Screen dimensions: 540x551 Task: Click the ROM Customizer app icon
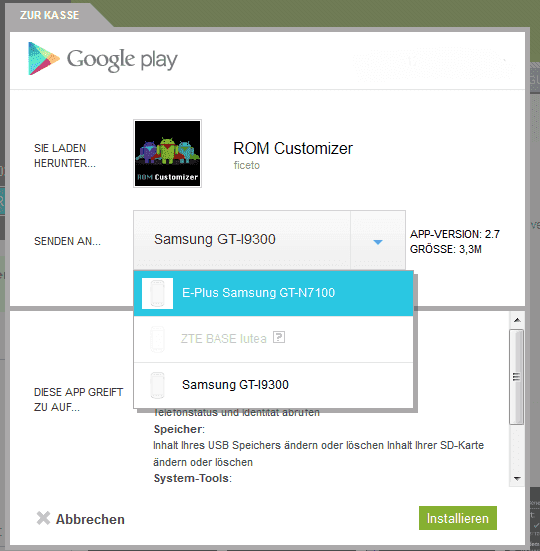[x=168, y=154]
